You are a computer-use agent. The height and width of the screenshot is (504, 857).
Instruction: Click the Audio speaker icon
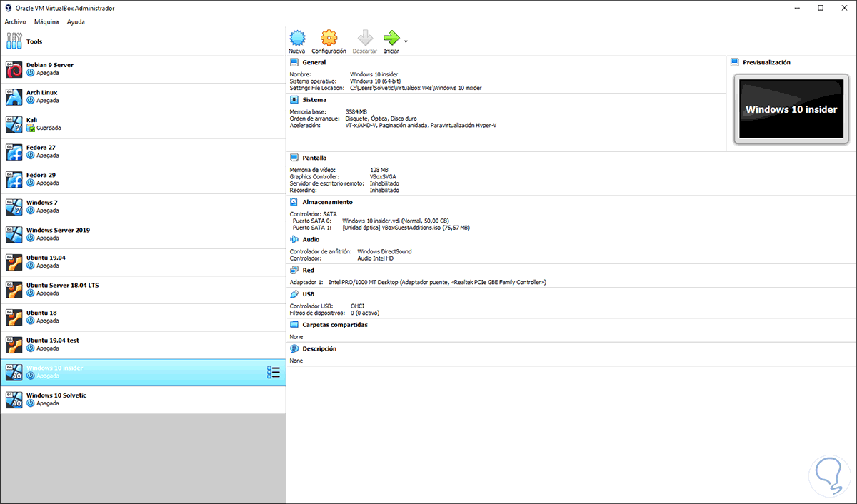point(294,240)
